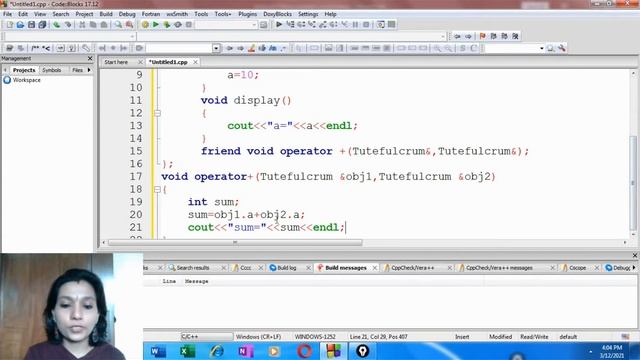Select the Projects tab in Management

pos(24,70)
